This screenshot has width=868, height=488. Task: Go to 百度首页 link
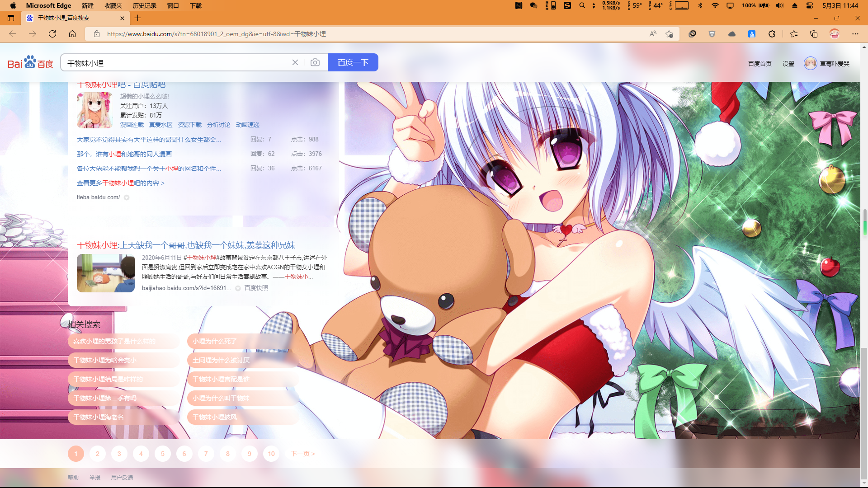759,64
